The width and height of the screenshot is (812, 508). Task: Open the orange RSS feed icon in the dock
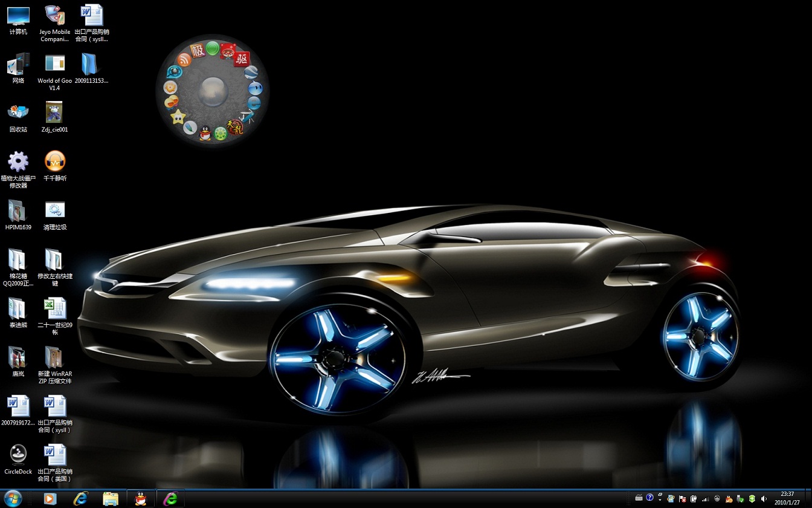184,59
